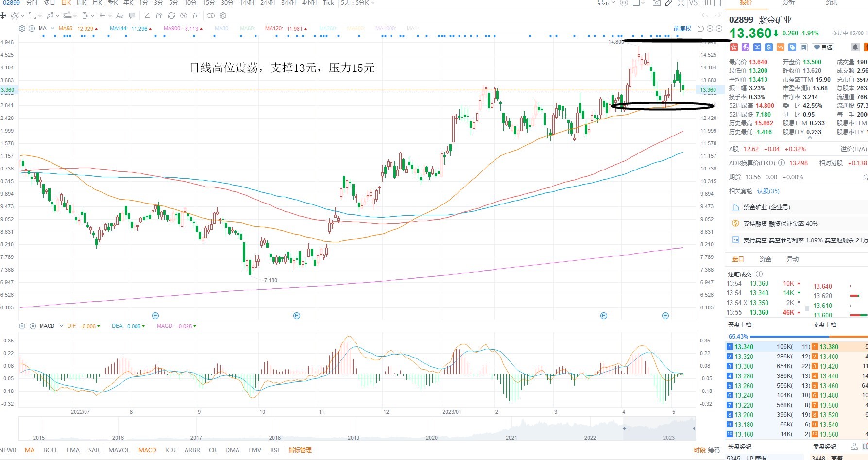Open the arrow tool dropdown chevron
Image resolution: width=868 pixels, height=460 pixels.
(110, 16)
